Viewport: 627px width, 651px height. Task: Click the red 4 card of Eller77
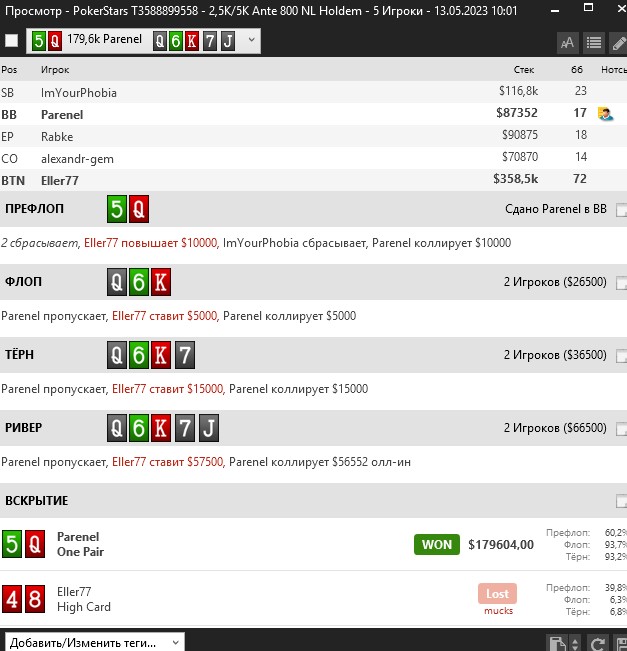point(12,599)
